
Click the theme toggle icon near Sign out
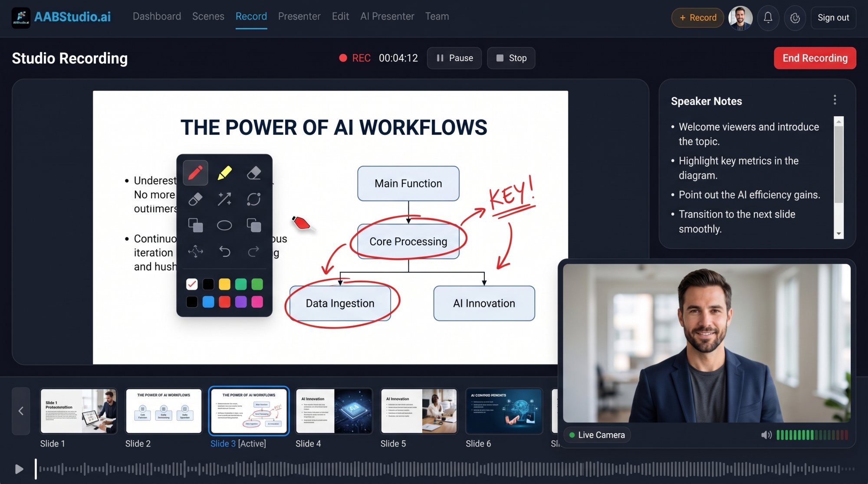coord(795,18)
